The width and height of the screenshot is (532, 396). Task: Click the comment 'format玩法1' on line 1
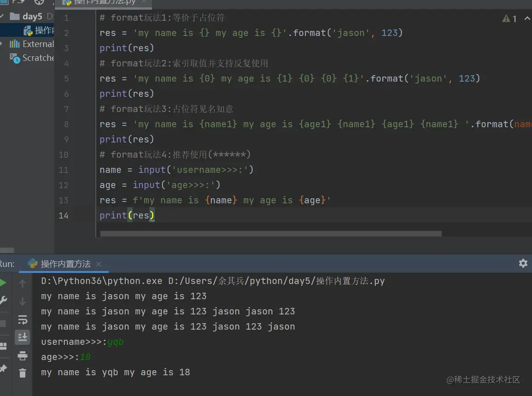click(x=162, y=18)
